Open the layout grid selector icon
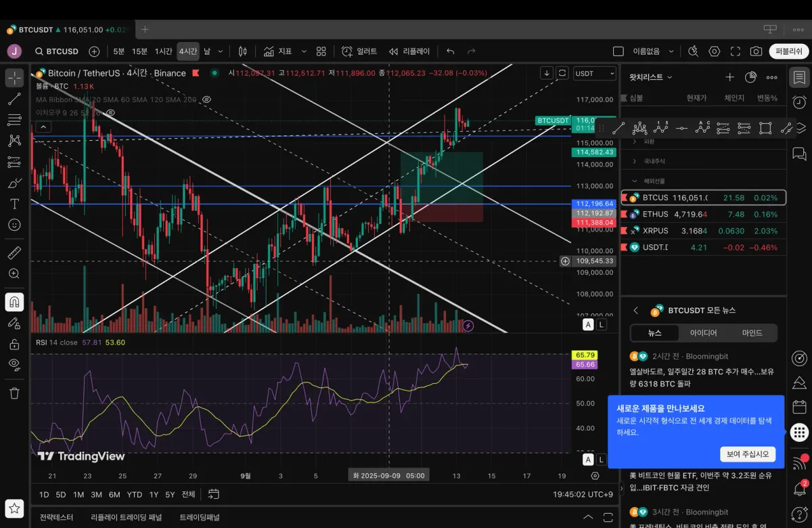The height and width of the screenshot is (528, 812). 321,51
